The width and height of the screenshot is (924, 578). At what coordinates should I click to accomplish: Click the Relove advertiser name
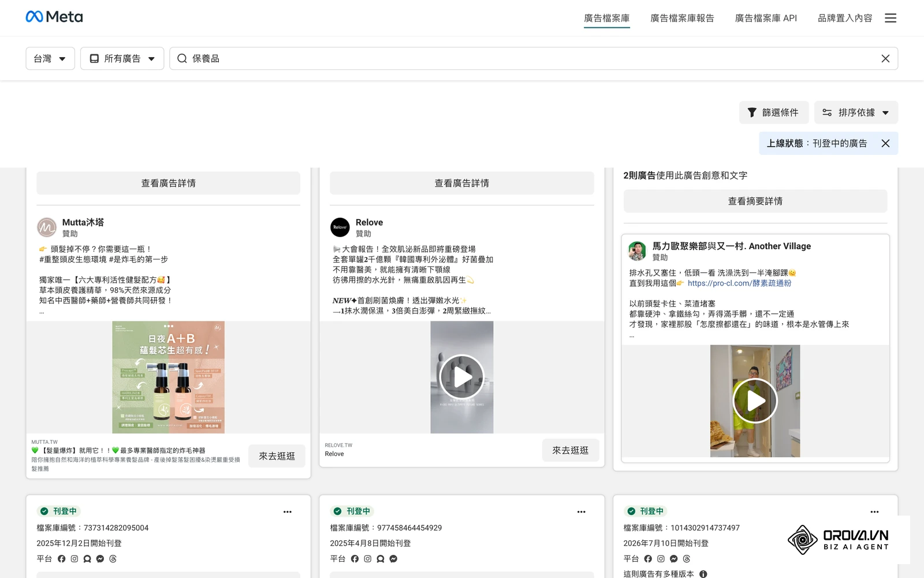370,222
